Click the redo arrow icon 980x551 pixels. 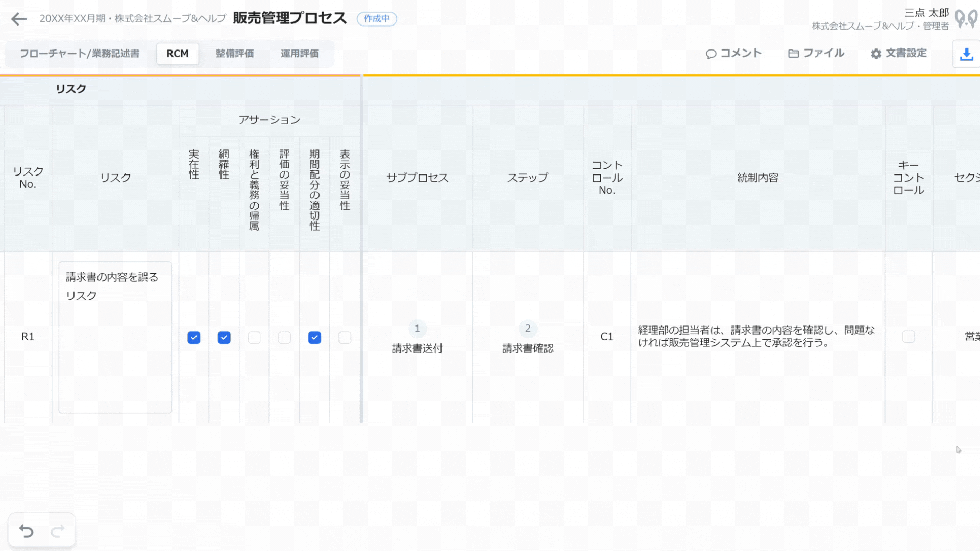(x=58, y=531)
